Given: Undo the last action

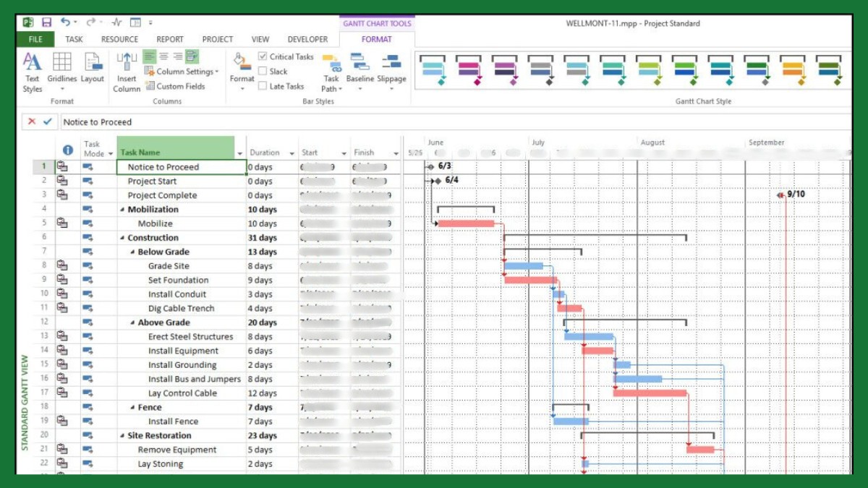Looking at the screenshot, I should (66, 23).
